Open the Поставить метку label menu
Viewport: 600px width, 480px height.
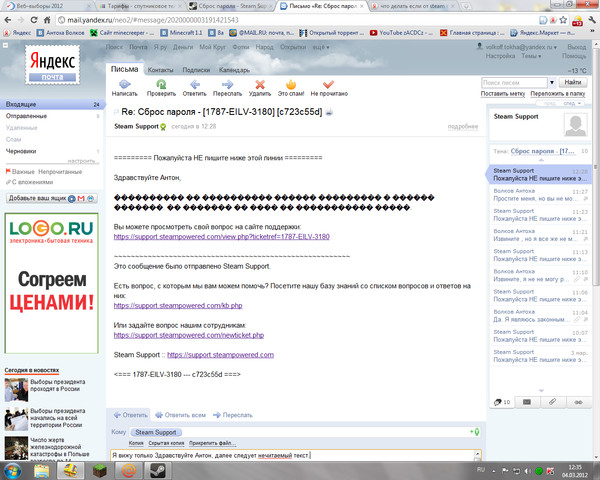[x=502, y=94]
